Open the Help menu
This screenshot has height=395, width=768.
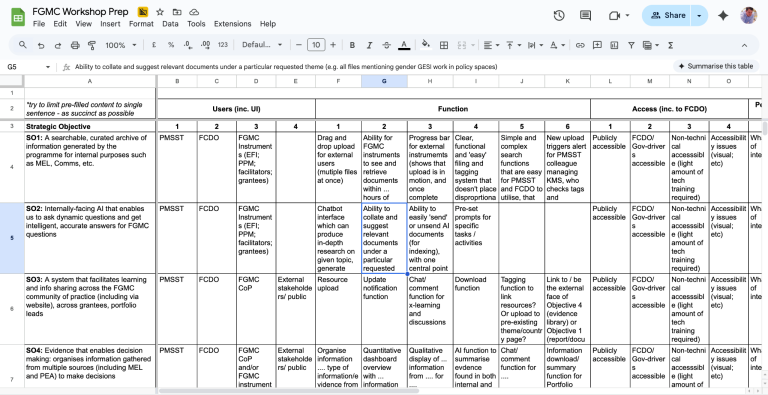coord(268,24)
